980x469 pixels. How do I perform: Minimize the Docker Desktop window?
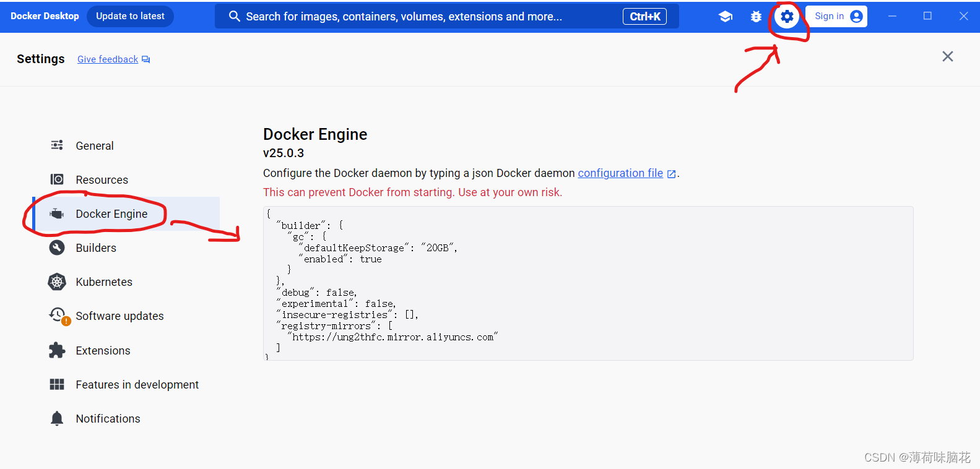[x=892, y=16]
